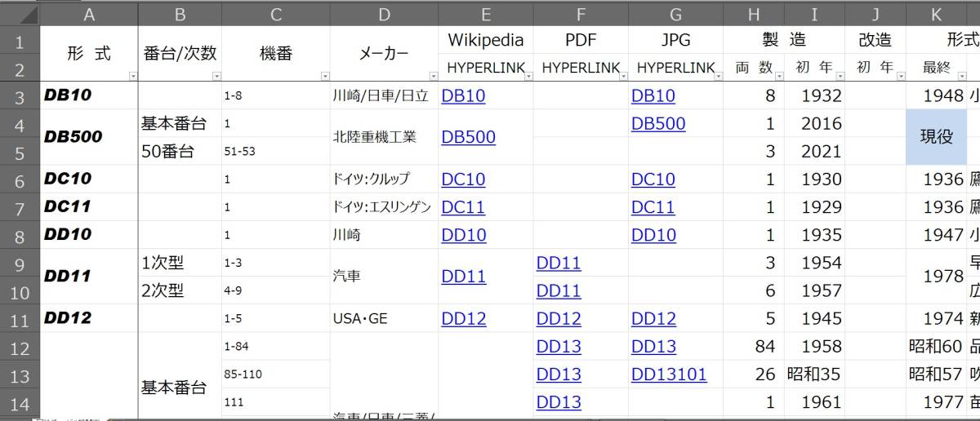Open the DD11 PDF link in row 9
The image size is (980, 421).
[559, 263]
